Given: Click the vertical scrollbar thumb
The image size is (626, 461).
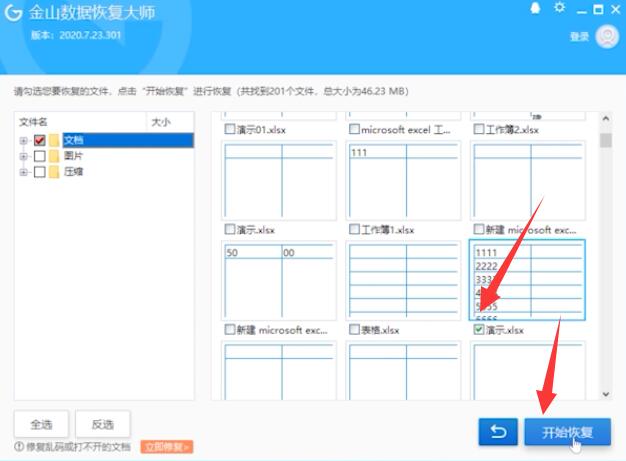Looking at the screenshot, I should coord(606,140).
